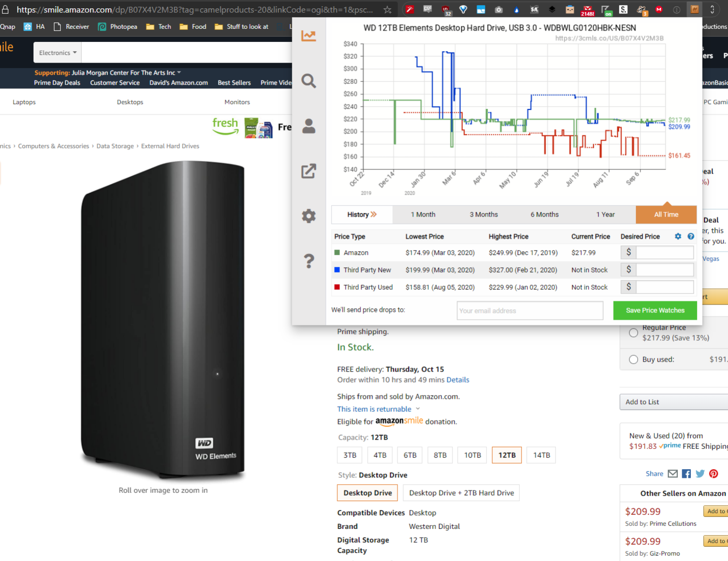Open the Electronics search category dropdown
Screen dimensions: 728x561
tap(58, 52)
